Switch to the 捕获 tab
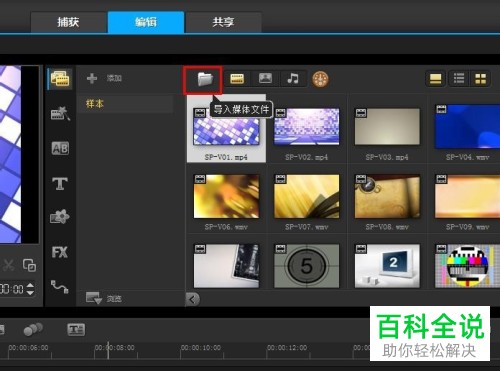The width and height of the screenshot is (500, 371). click(x=69, y=22)
